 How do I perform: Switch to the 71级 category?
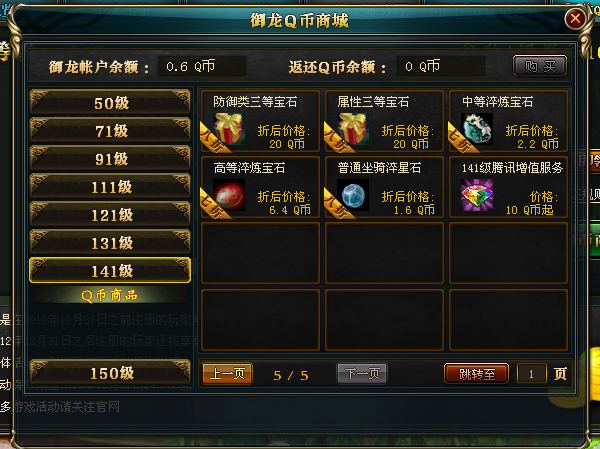110,131
